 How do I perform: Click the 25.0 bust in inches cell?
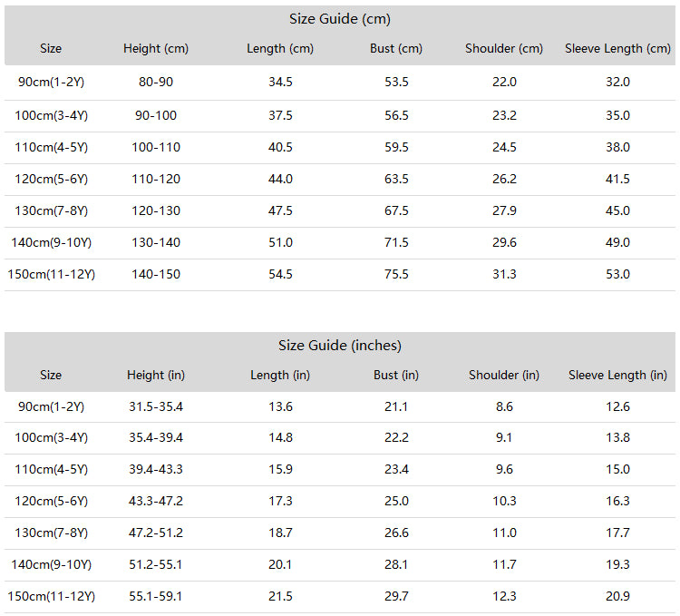[x=396, y=501]
